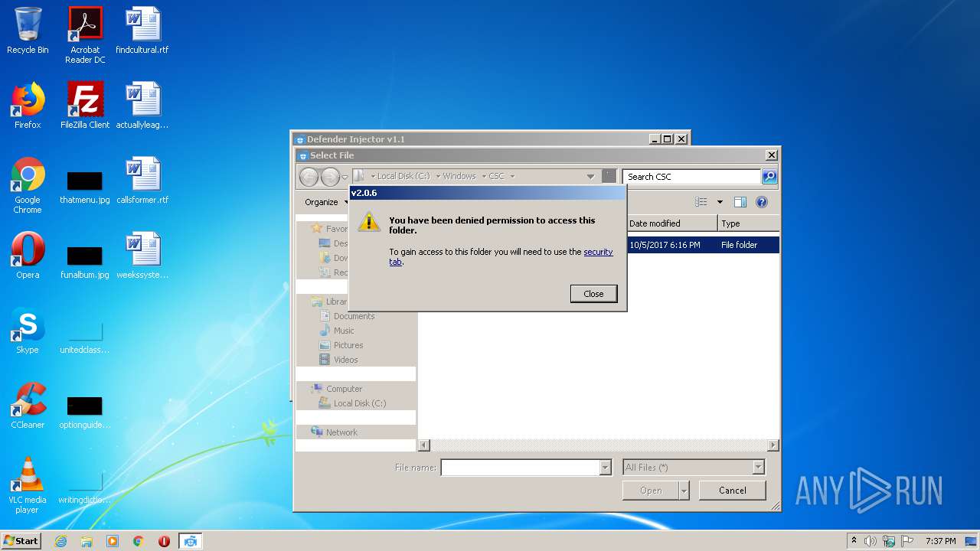The height and width of the screenshot is (551, 980).
Task: Open the Start menu
Action: 21,541
